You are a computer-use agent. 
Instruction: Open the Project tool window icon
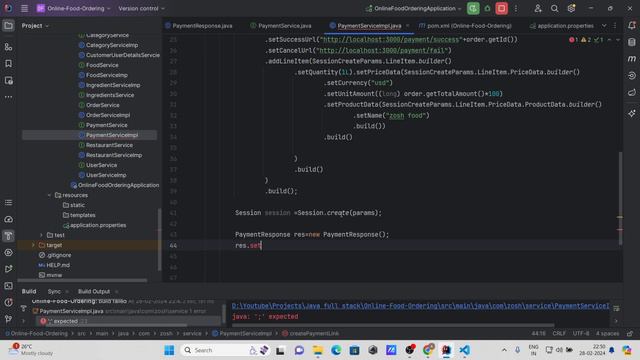[8, 26]
